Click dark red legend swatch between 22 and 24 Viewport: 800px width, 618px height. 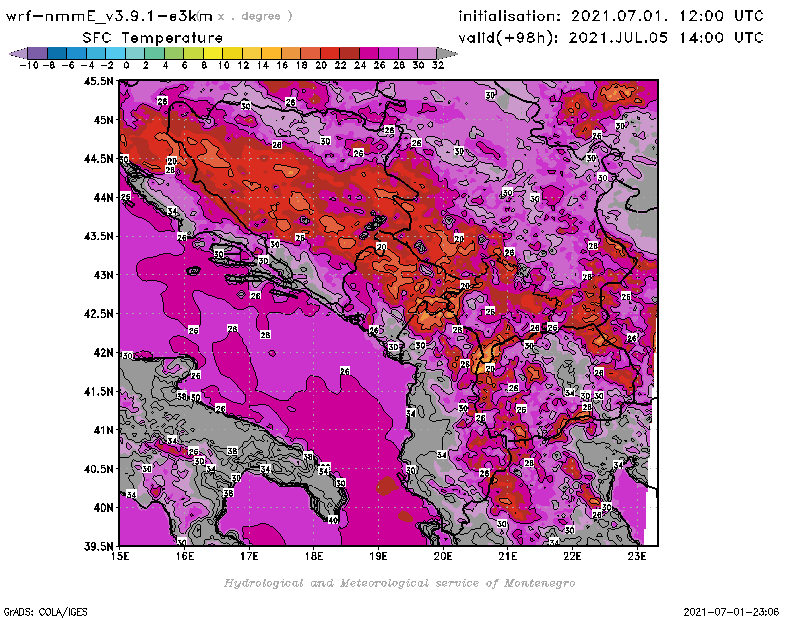349,53
